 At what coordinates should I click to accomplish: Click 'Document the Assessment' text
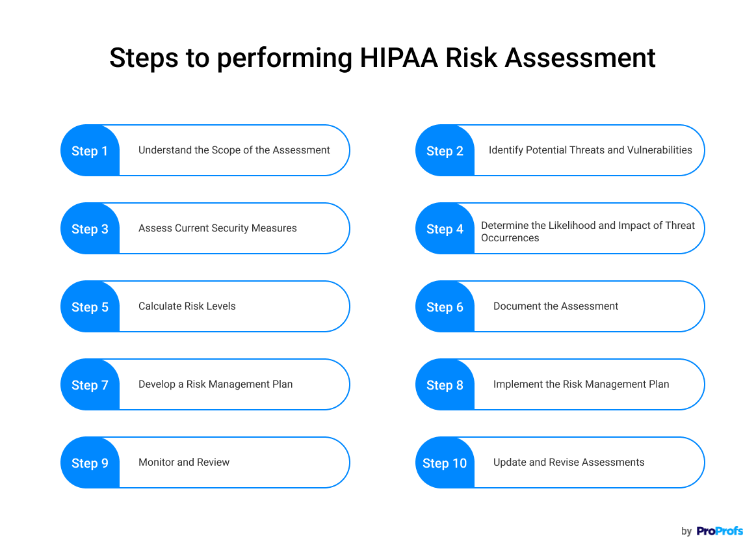tap(556, 306)
